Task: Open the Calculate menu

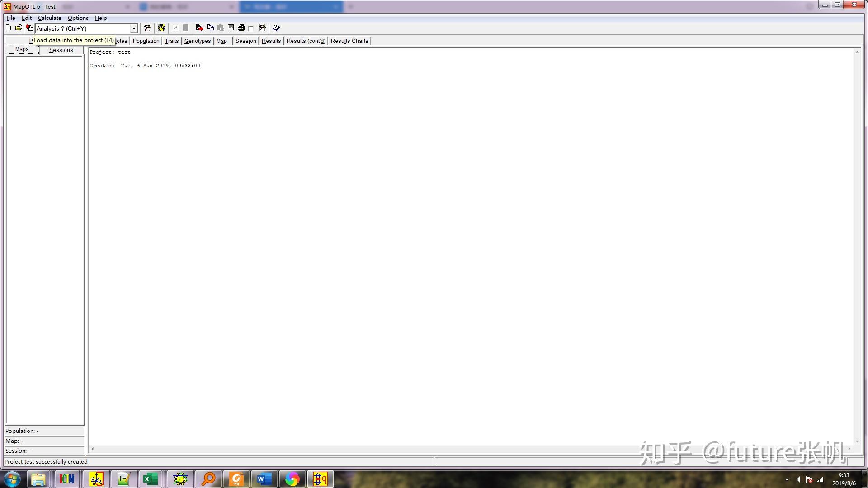Action: [x=49, y=18]
